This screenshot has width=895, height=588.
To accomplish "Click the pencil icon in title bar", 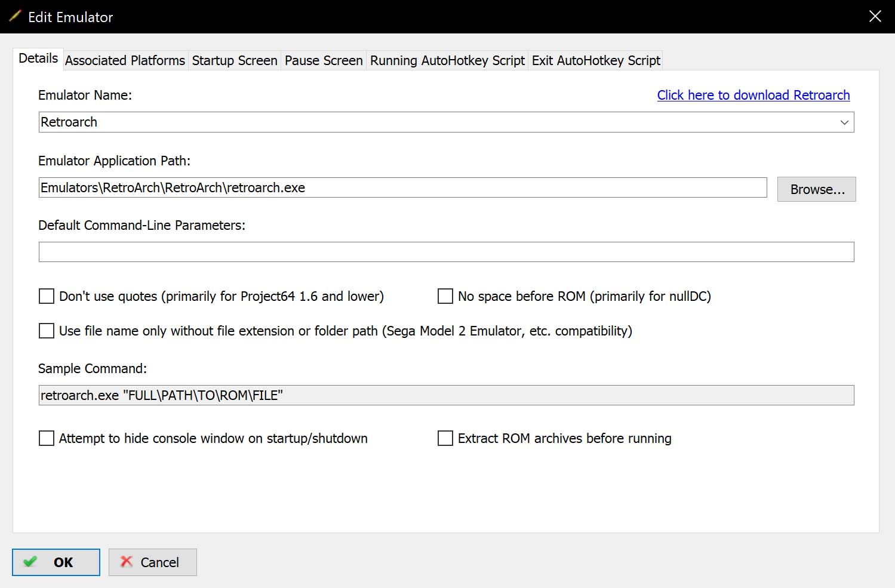I will [x=15, y=16].
